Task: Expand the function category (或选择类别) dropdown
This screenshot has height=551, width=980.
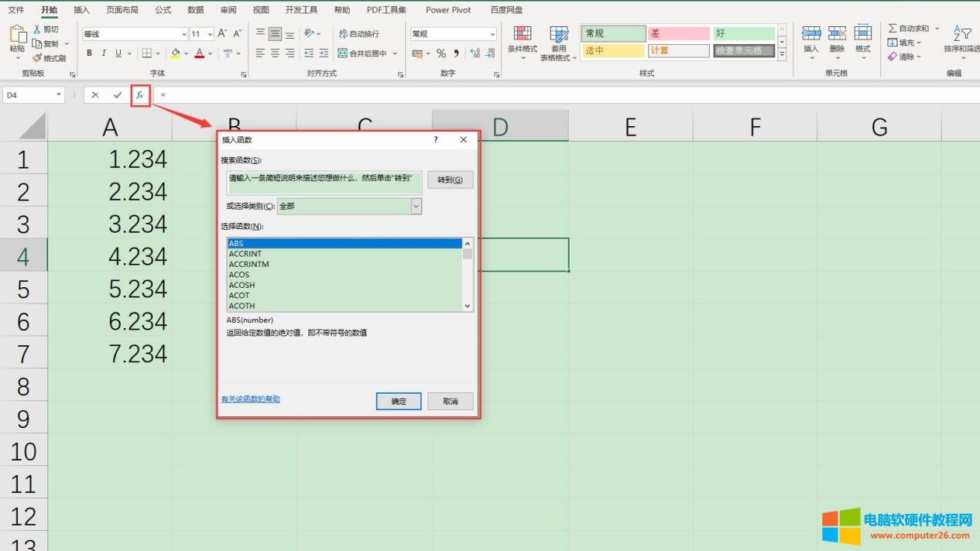Action: click(x=416, y=206)
